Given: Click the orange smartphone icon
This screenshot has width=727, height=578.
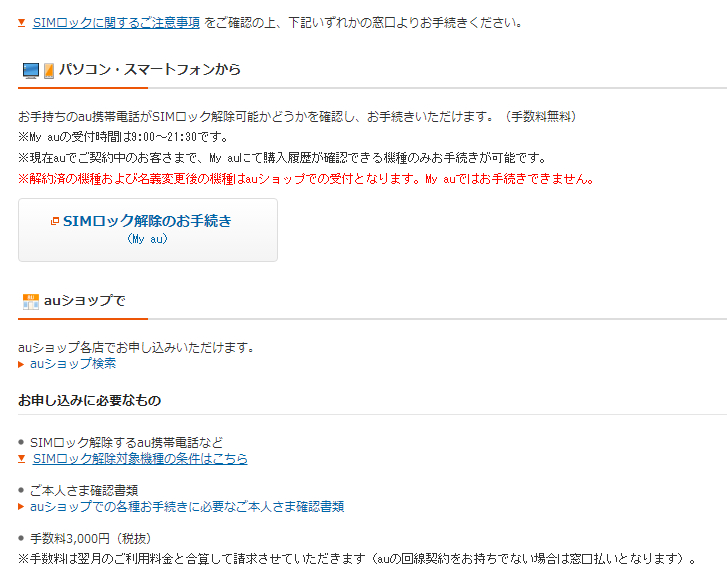Looking at the screenshot, I should coord(49,71).
